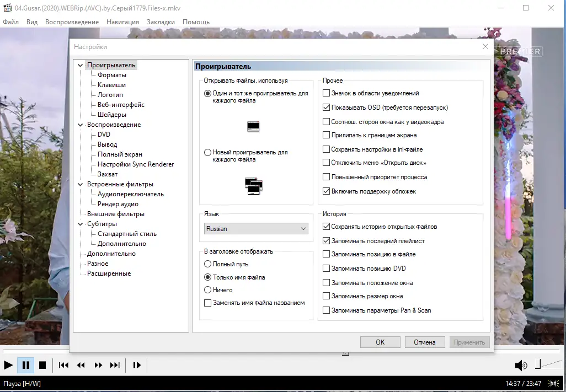Click the Отмена button

click(425, 342)
